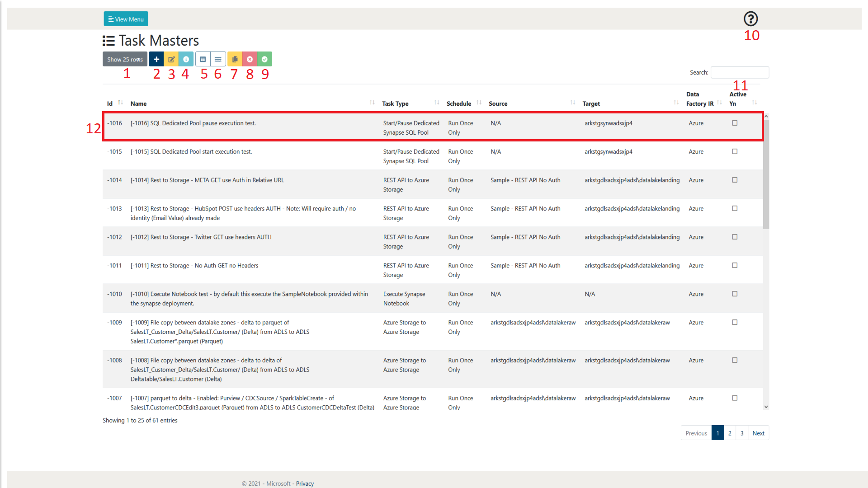Open the Privacy footer link
868x488 pixels.
pos(305,483)
